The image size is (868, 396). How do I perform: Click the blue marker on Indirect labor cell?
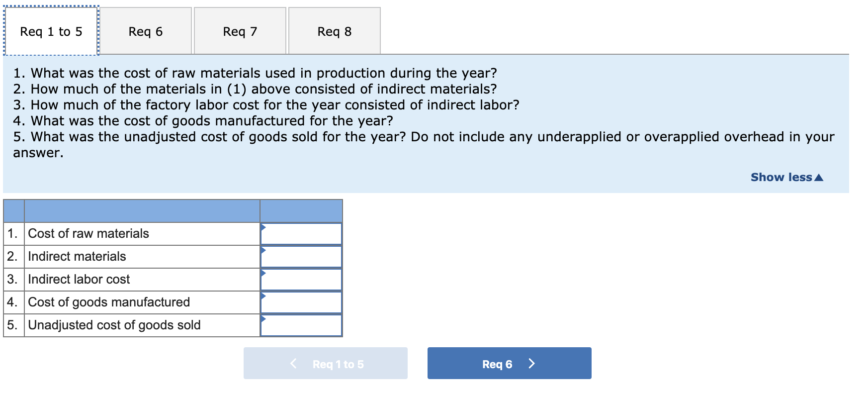click(263, 273)
